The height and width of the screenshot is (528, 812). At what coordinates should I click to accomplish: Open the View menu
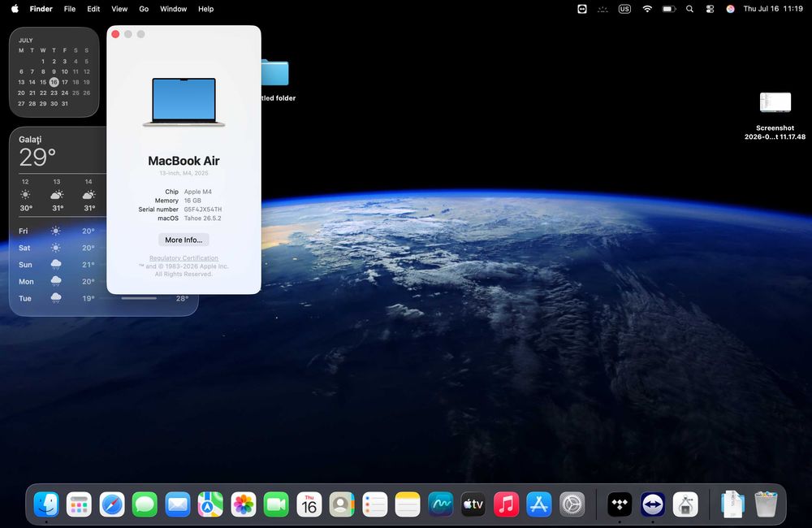click(119, 9)
